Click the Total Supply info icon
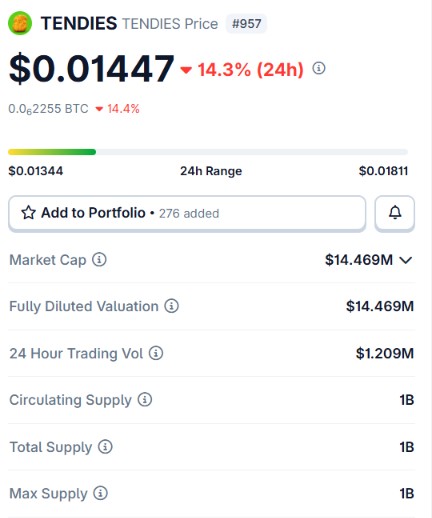Screen dimensions: 432x518 pos(105,446)
